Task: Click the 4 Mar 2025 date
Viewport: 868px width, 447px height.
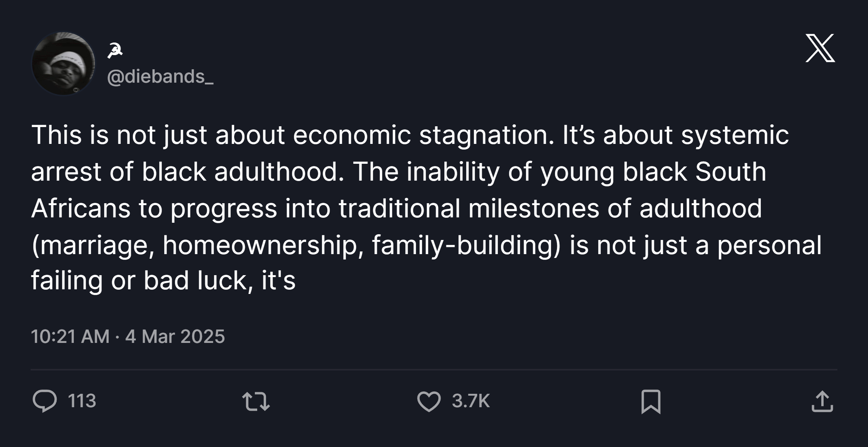Action: [175, 336]
